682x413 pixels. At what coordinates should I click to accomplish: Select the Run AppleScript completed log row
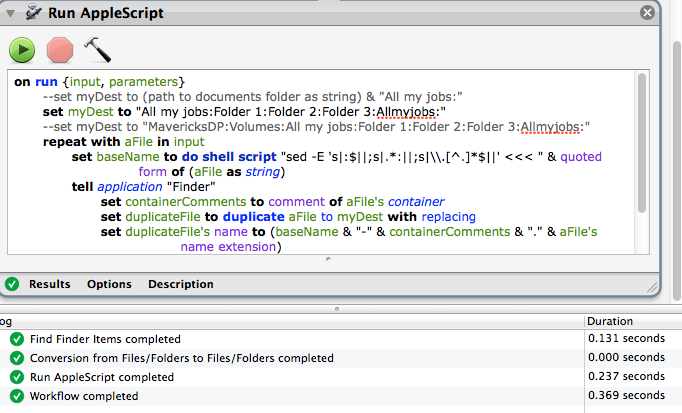click(x=291, y=377)
